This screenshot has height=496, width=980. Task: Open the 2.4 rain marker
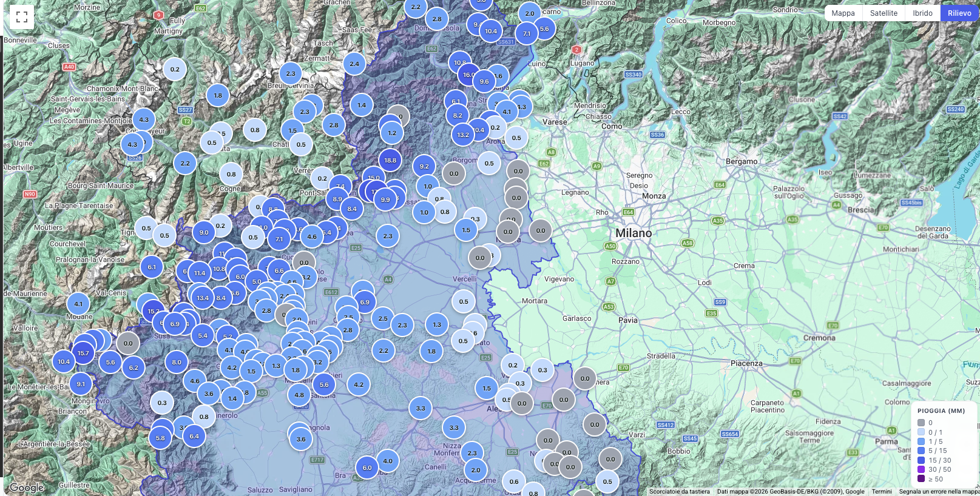(x=354, y=64)
